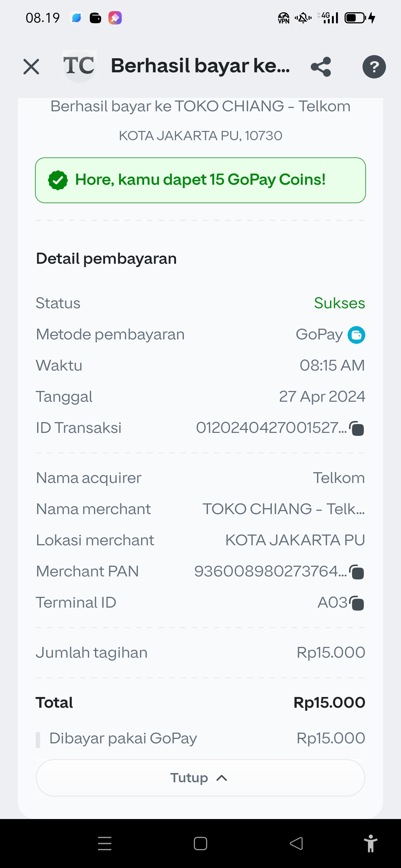This screenshot has width=401, height=868.
Task: Copy the Merchant PAN number
Action: [x=357, y=572]
